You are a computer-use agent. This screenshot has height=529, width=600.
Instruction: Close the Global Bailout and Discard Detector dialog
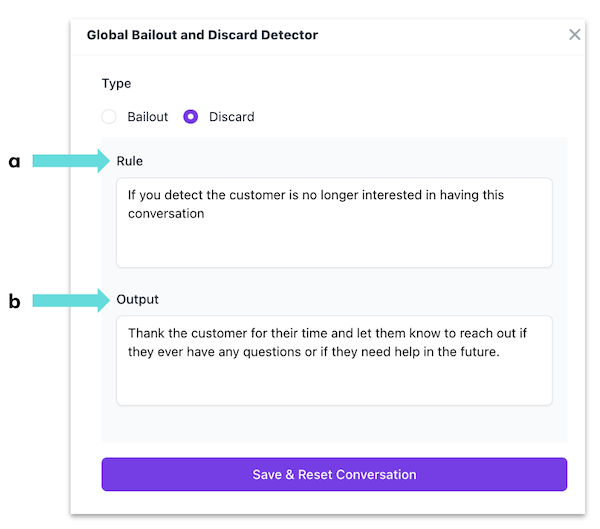(574, 35)
